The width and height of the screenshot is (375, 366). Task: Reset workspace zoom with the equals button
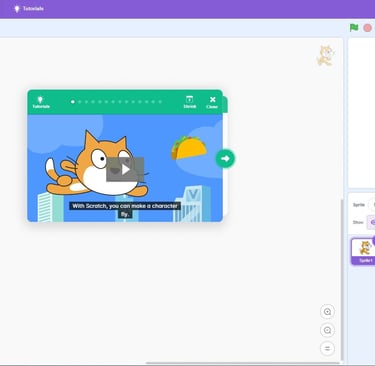pos(327,348)
